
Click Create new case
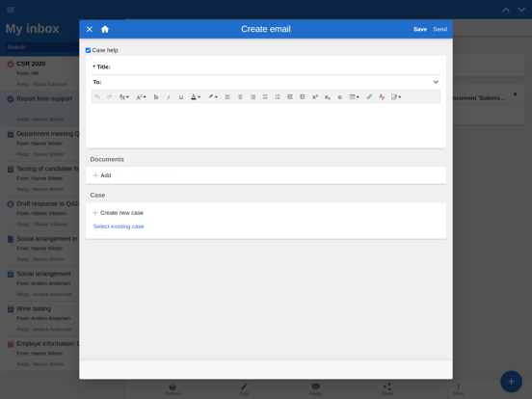(x=119, y=213)
